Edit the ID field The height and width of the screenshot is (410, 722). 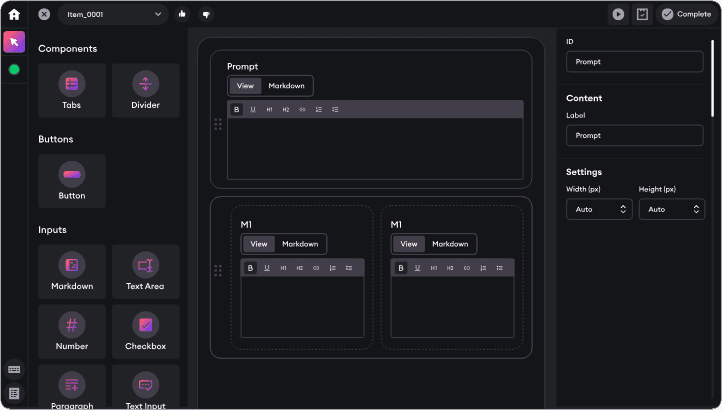(x=635, y=62)
